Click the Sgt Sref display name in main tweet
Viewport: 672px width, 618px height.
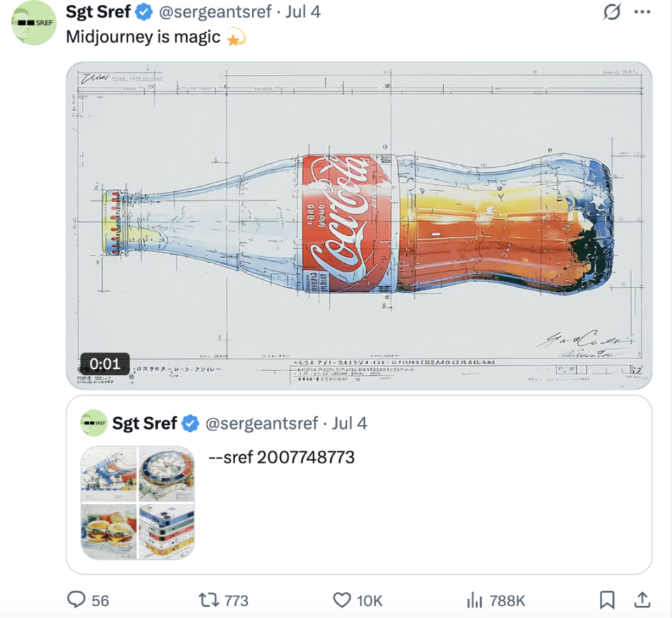(98, 12)
